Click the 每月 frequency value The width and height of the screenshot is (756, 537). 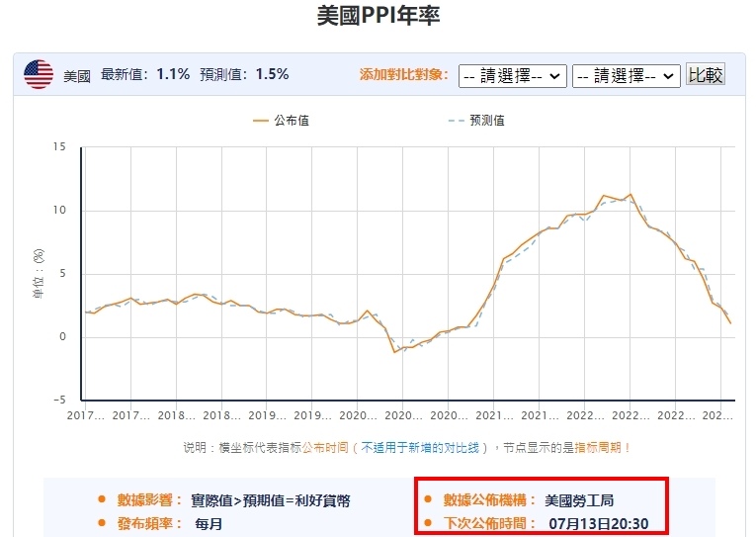(209, 524)
